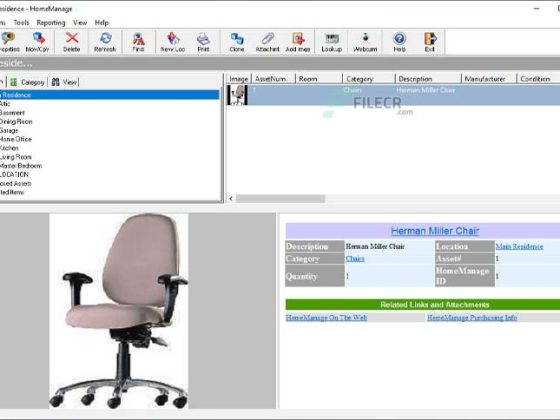This screenshot has width=560, height=420.
Task: Open the Main Residence location link
Action: (x=520, y=246)
